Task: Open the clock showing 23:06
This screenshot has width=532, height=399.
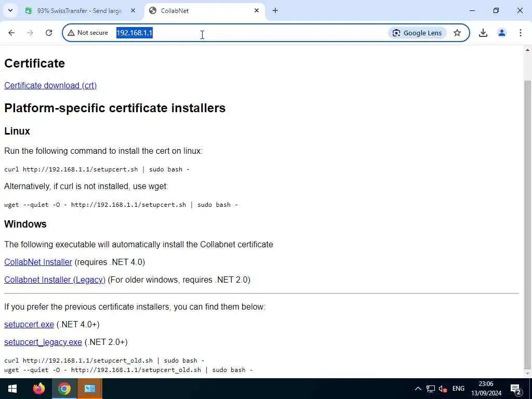Action: tap(486, 389)
